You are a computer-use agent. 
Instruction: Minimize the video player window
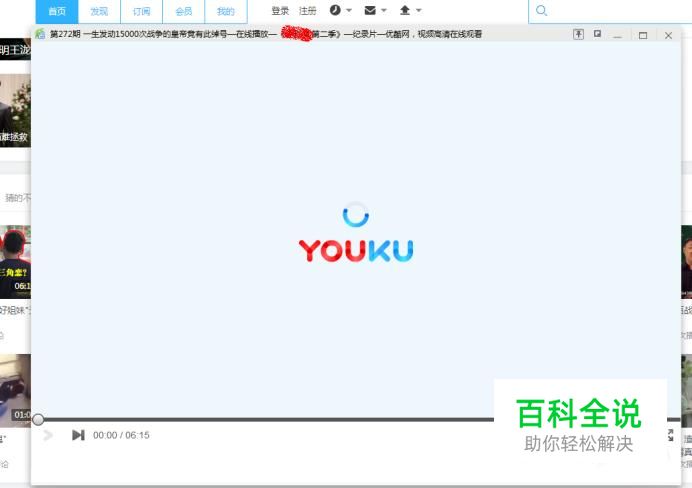pos(617,35)
